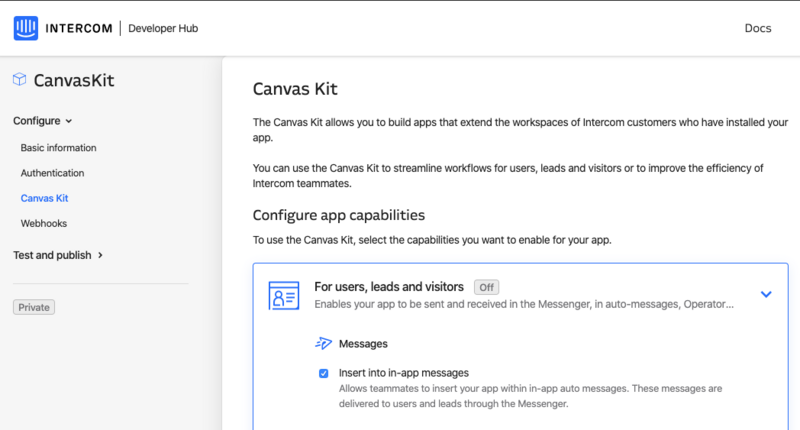Viewport: 800px width, 430px height.
Task: Click the CanvasKit app name title
Action: (x=81, y=81)
